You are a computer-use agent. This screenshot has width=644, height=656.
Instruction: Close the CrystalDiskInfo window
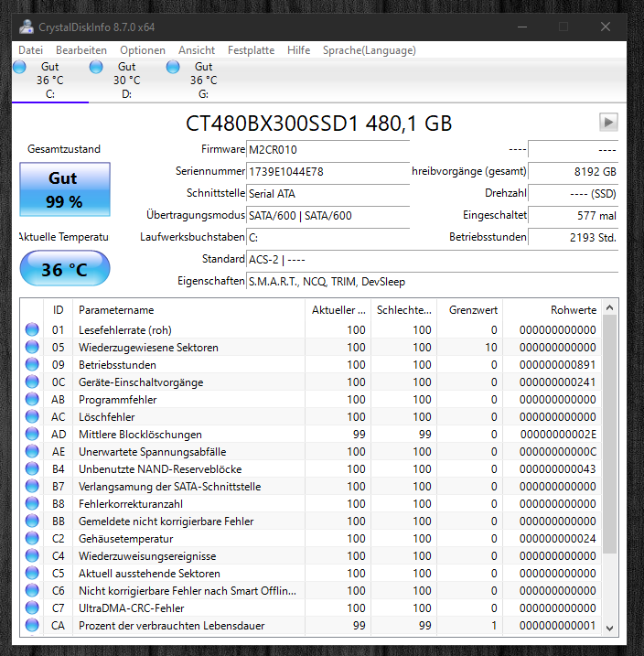[x=605, y=27]
